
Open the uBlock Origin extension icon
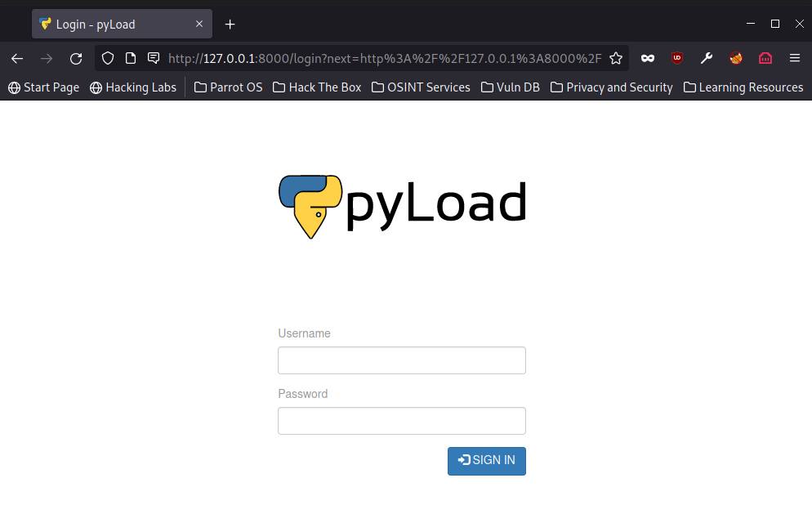pos(677,58)
